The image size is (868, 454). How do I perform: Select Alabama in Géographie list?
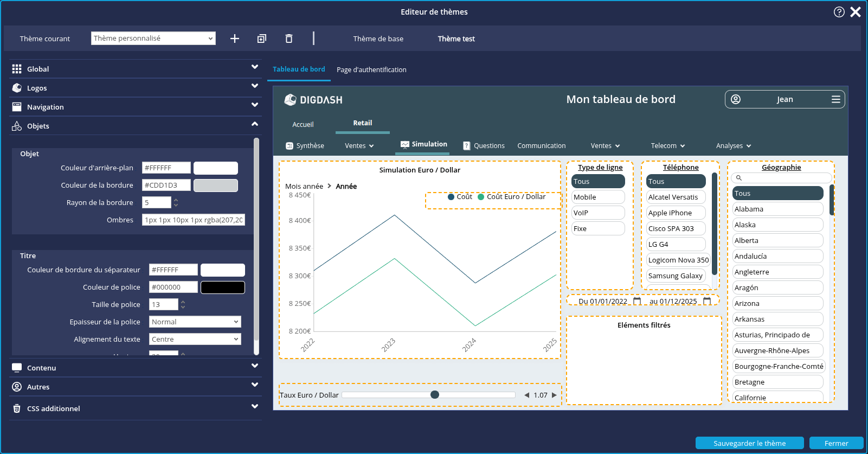tap(777, 209)
